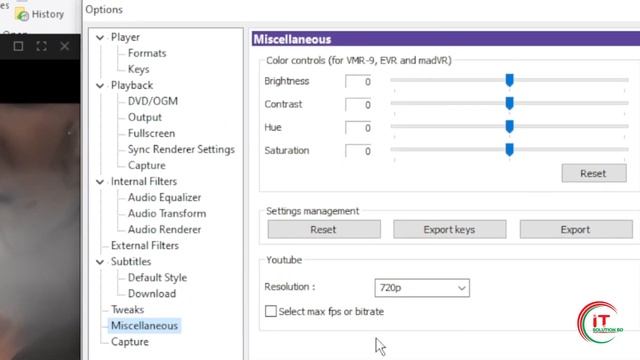Collapse the Player tree node
The image size is (640, 360).
click(100, 38)
